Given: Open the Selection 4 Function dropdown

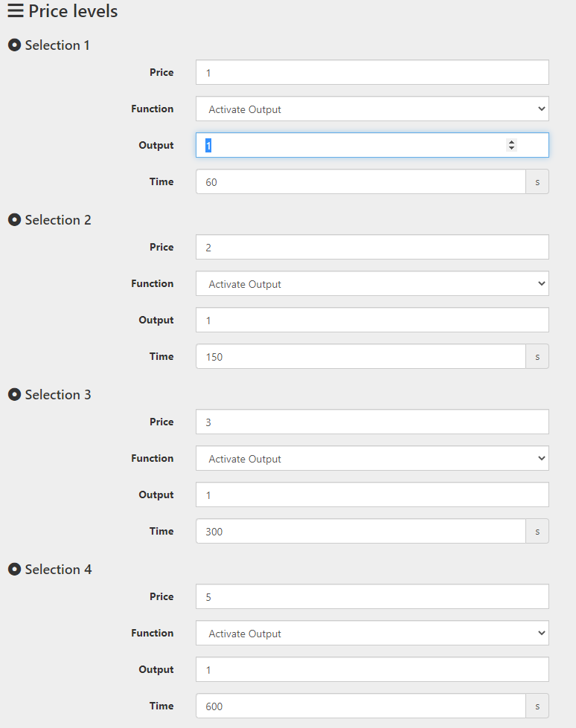Looking at the screenshot, I should (x=372, y=633).
